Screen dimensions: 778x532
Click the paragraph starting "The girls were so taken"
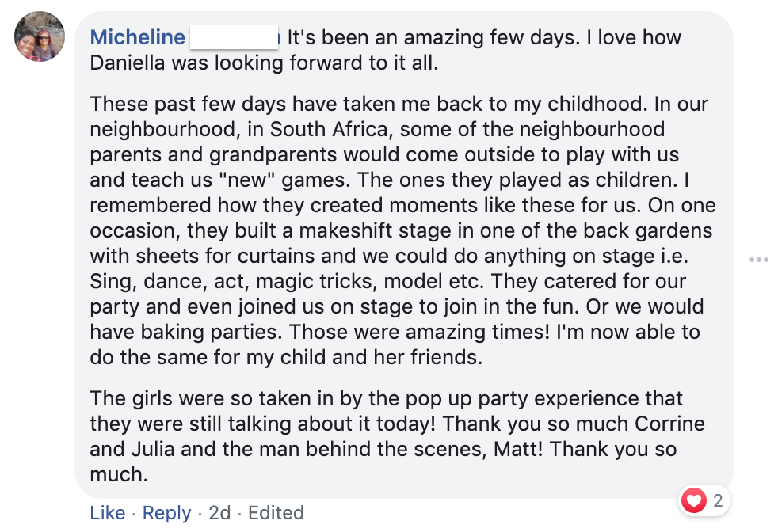388,436
